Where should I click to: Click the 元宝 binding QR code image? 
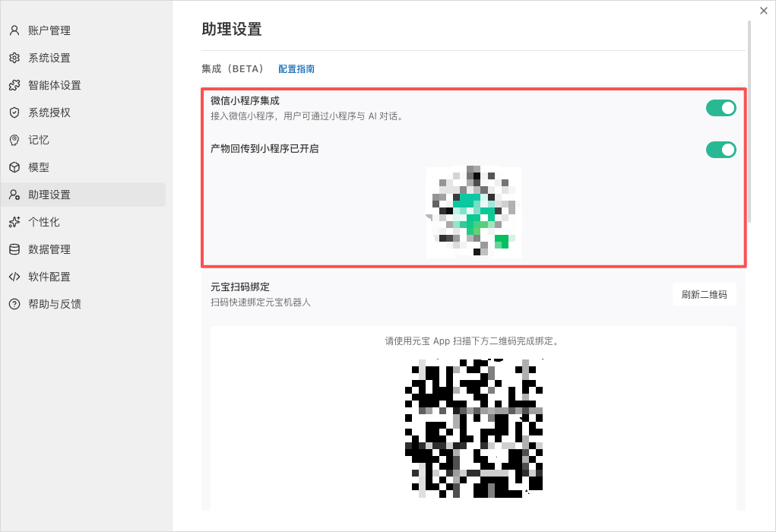coord(474,428)
